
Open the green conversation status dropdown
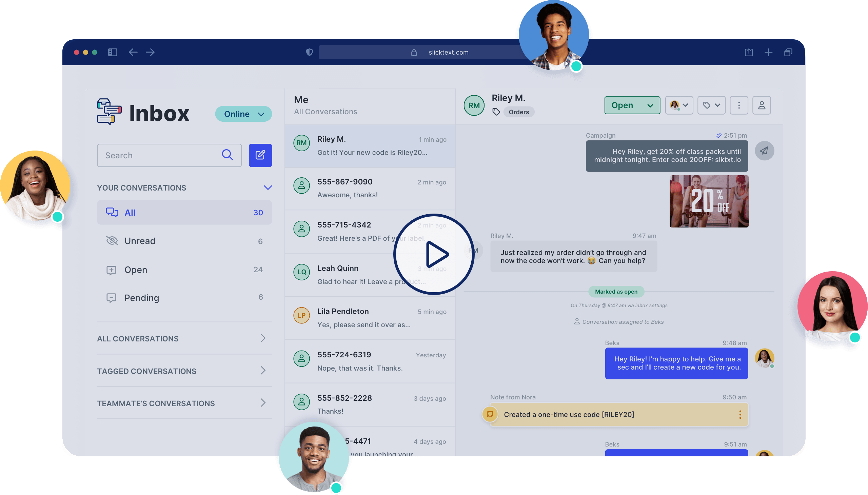(632, 105)
